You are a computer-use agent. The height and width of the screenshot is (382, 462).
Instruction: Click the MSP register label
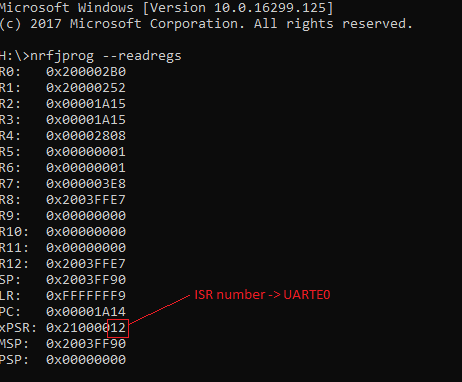pos(14,344)
